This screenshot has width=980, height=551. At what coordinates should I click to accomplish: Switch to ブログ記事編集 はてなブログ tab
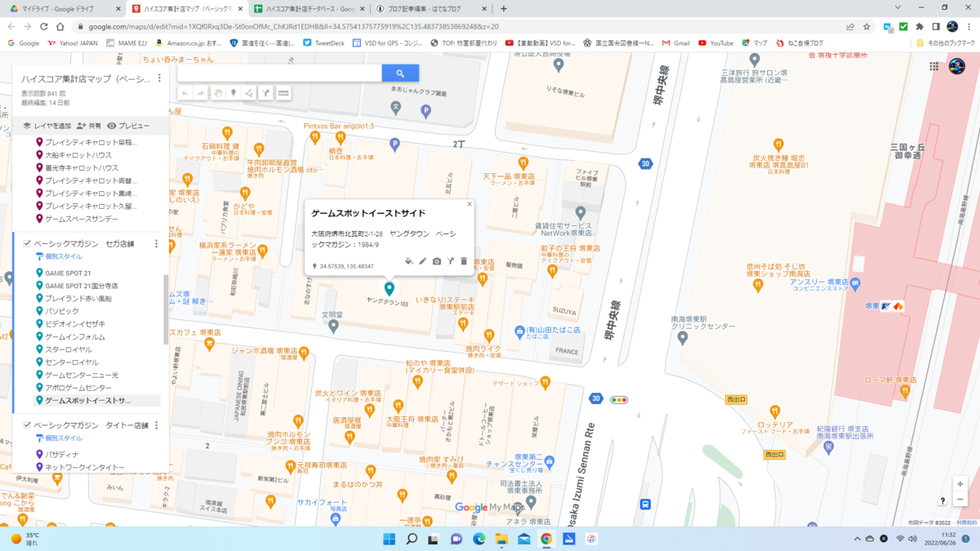pyautogui.click(x=431, y=8)
